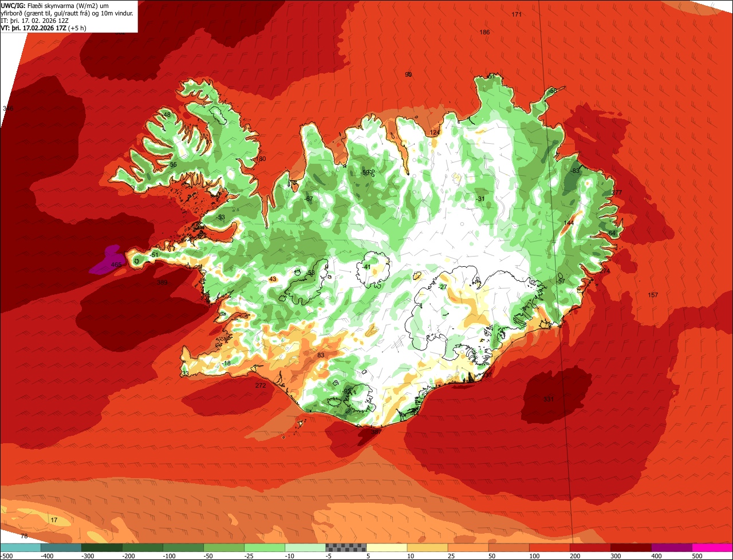
Task: Click the pale green -10 to -5 legend swatch
Action: tap(305, 547)
